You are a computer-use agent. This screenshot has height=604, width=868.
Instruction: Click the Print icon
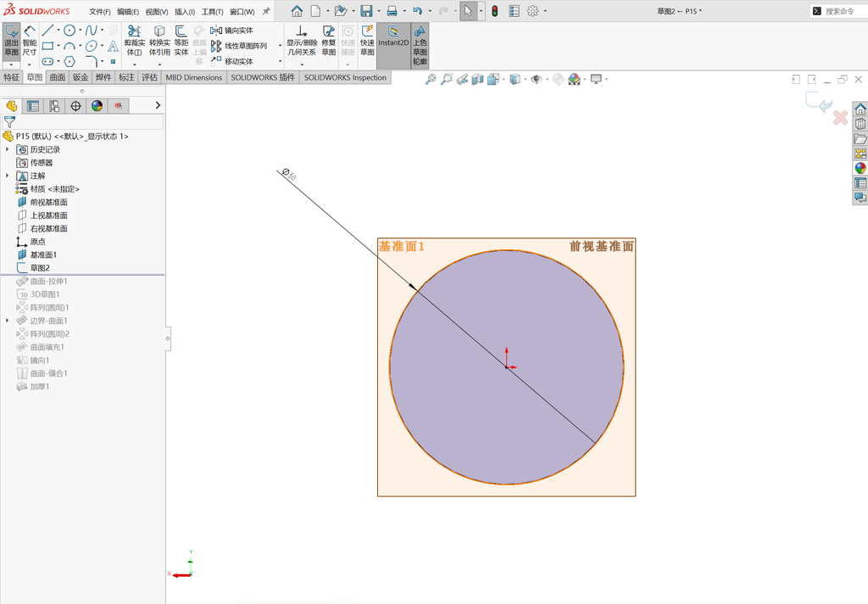pyautogui.click(x=392, y=11)
